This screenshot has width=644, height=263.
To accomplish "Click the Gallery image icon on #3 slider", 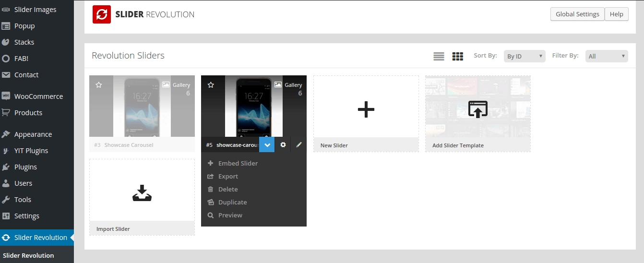I will click(x=166, y=84).
